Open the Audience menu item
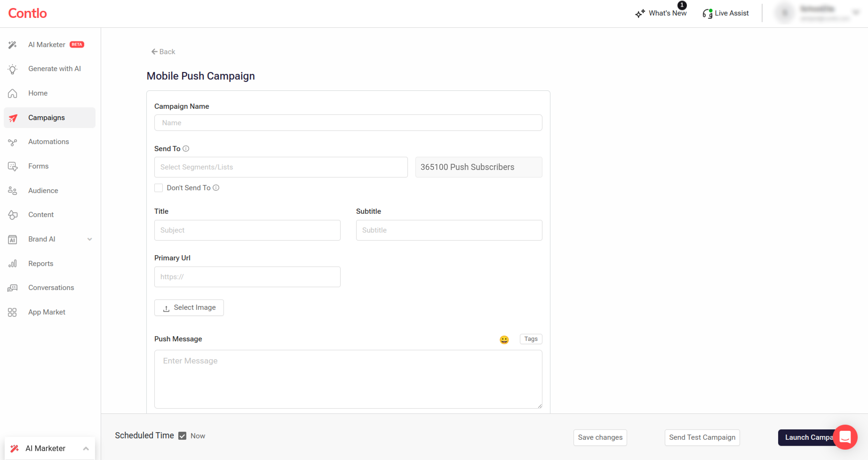 point(43,191)
